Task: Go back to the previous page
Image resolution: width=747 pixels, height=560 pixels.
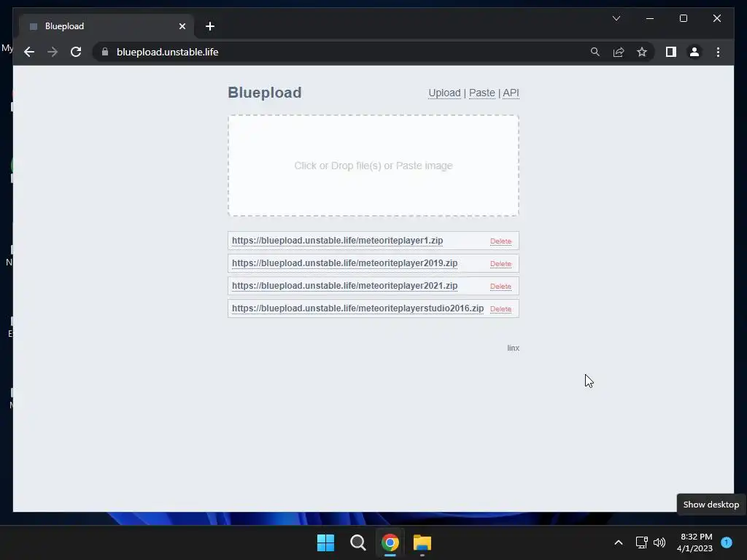Action: point(29,52)
